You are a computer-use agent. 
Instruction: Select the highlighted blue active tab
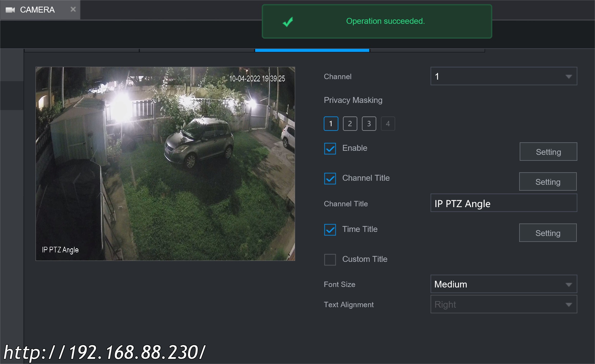[x=312, y=50]
